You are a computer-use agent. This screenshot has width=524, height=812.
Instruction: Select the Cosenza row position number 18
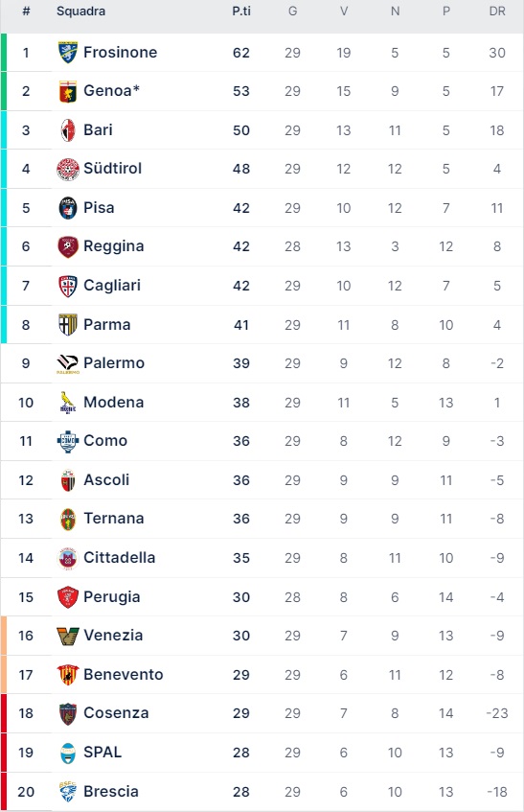click(26, 713)
